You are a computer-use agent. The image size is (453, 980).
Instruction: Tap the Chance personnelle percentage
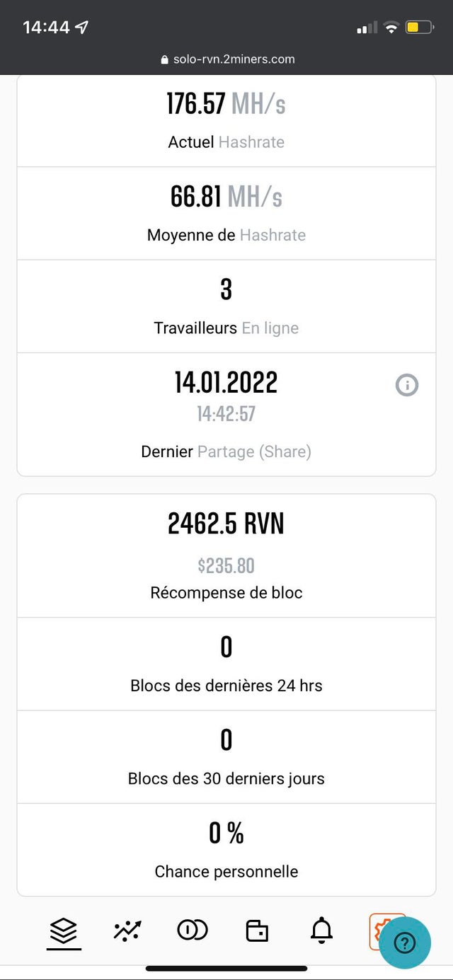[226, 834]
